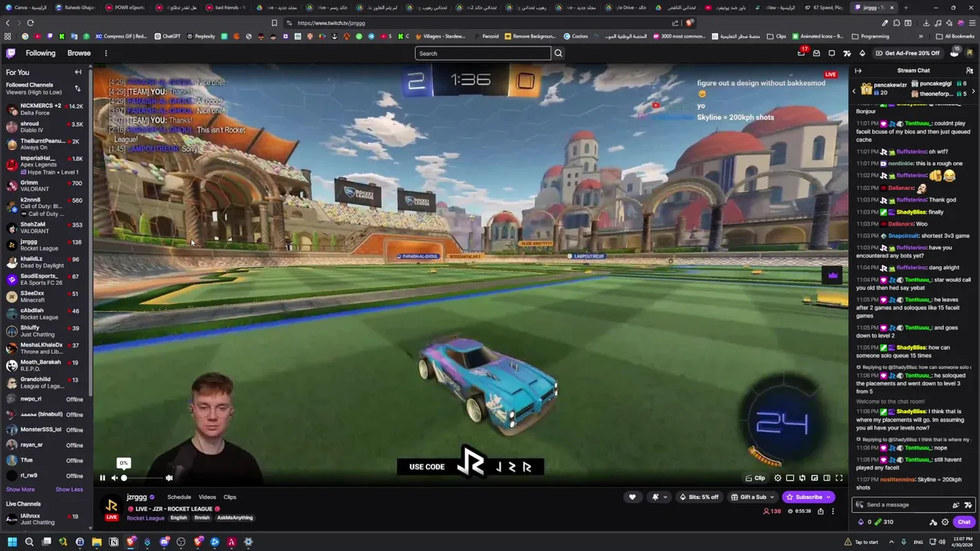Screen dimensions: 980x551
Task: Open the Perplexity bookmark
Action: tap(201, 36)
